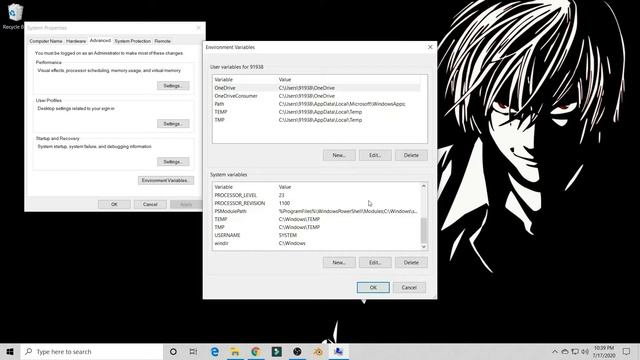Click Edit under System variables
The height and width of the screenshot is (360, 640).
point(375,262)
